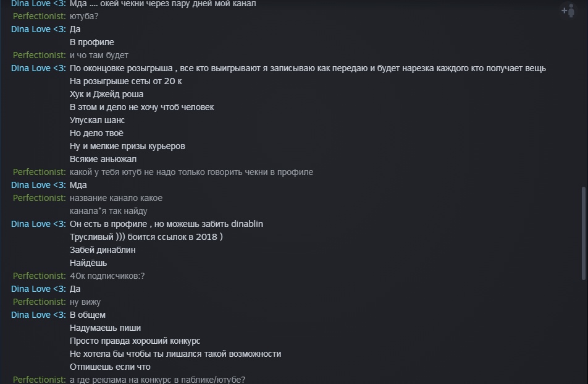Click Dina Love's name beside "Он есть в профиле"

click(38, 224)
